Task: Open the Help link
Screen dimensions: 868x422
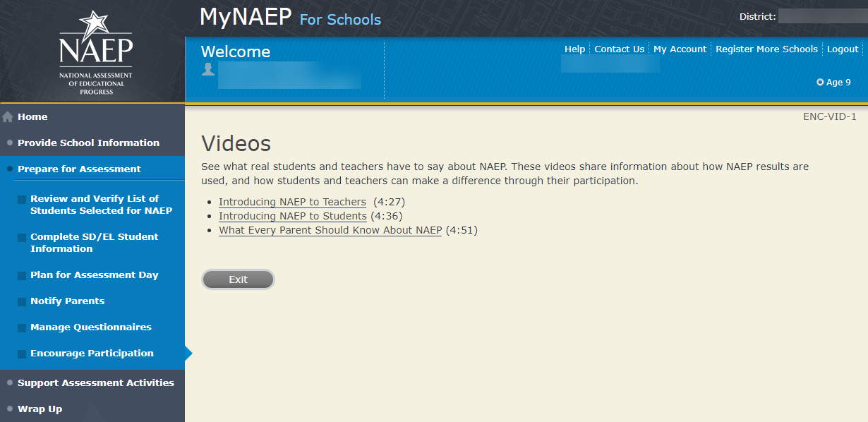Action: 574,49
